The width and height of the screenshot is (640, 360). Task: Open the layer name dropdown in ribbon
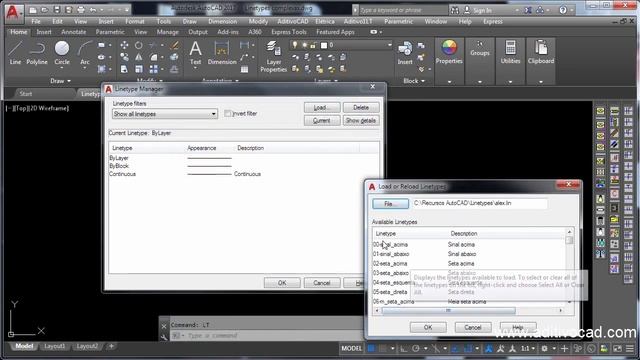point(389,45)
